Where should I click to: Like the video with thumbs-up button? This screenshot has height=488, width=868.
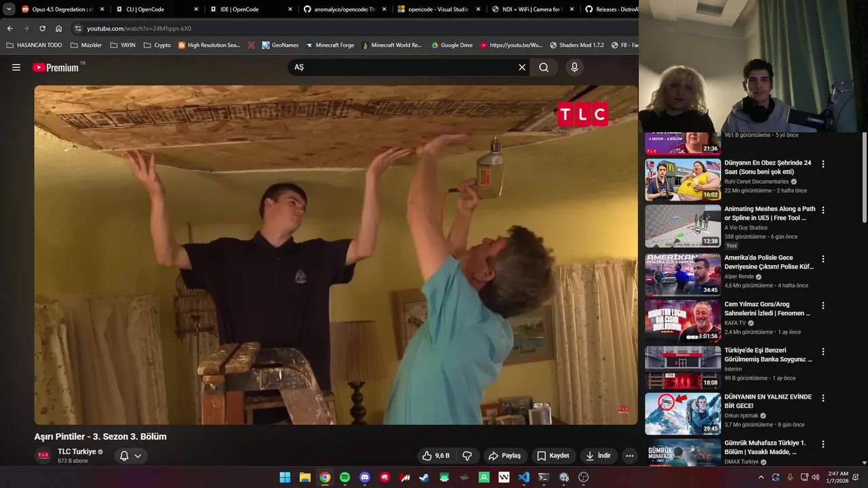[436, 455]
